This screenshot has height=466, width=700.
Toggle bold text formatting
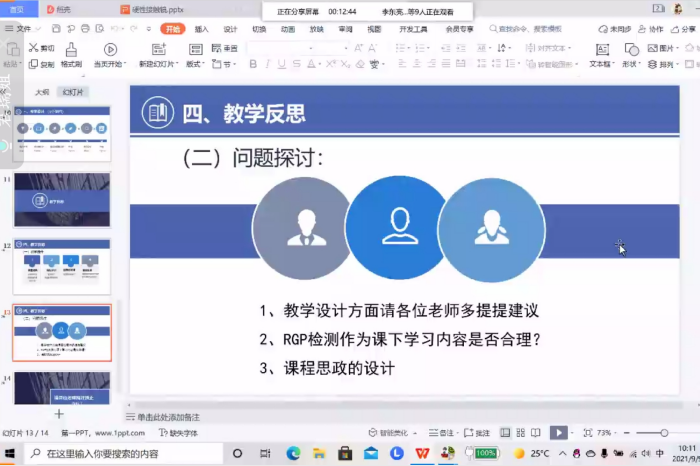(253, 64)
